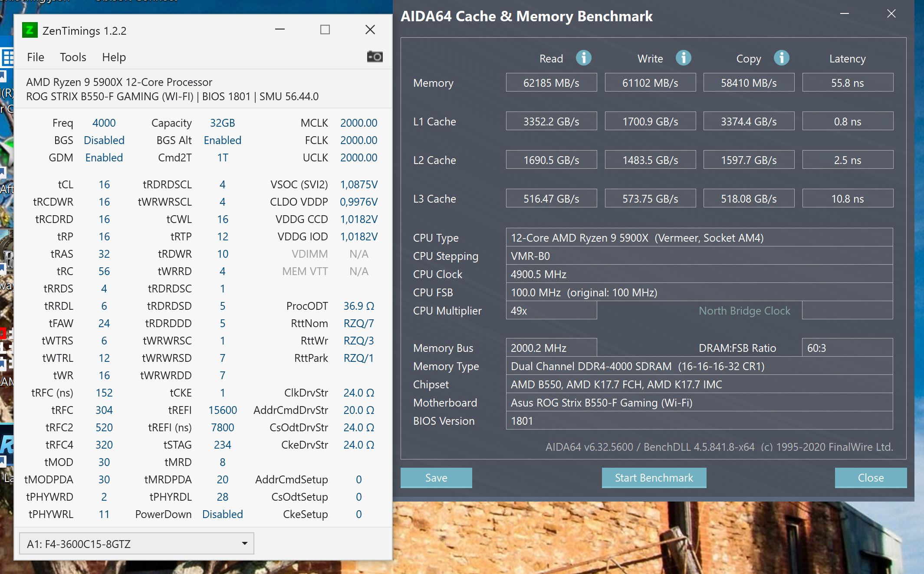Click the Memory Latency result field

coord(847,82)
